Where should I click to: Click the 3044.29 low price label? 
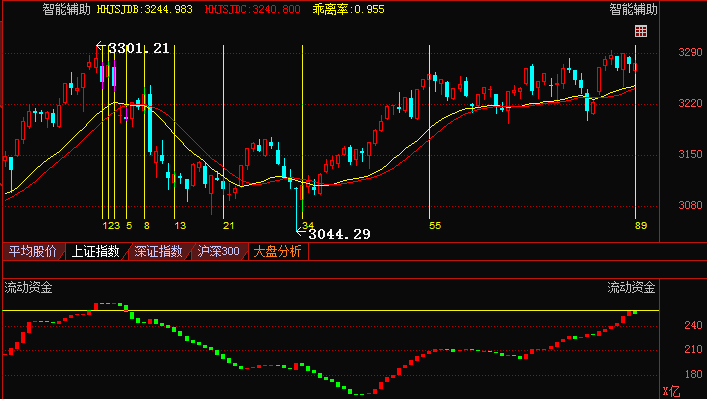339,234
